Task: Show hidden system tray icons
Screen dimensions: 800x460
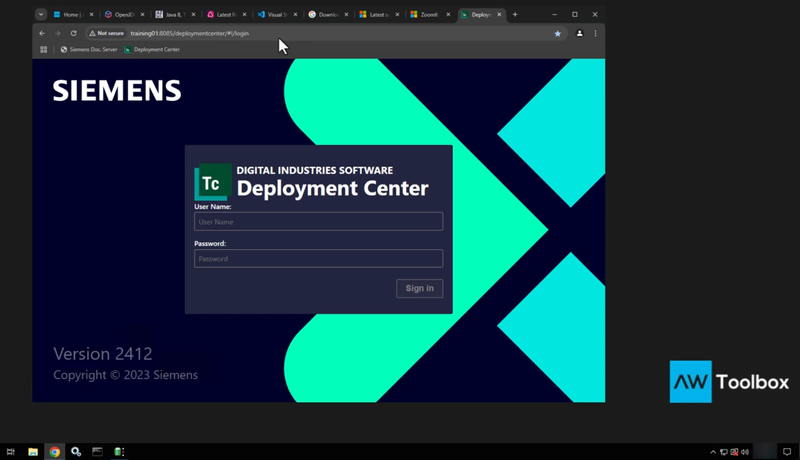Action: point(713,452)
